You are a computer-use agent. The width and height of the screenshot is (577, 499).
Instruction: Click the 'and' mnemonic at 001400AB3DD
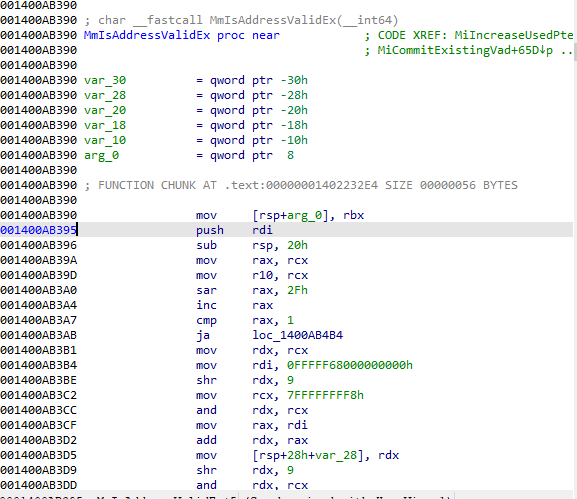point(206,486)
